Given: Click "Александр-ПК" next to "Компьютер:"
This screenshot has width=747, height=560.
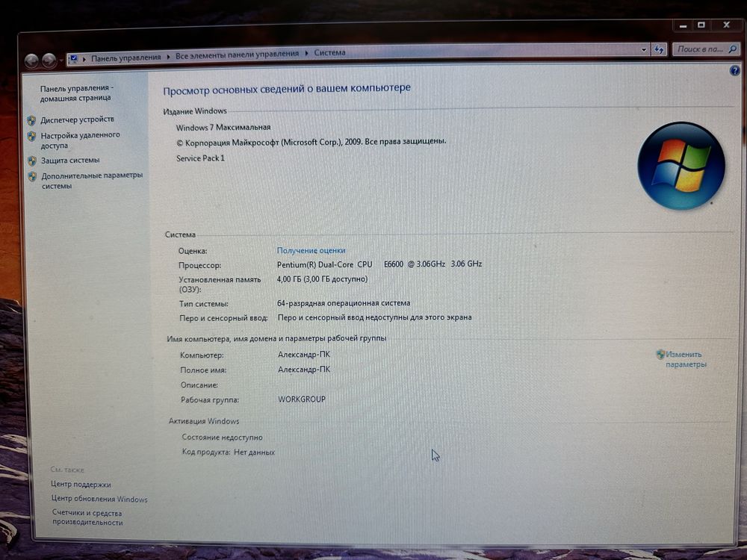Looking at the screenshot, I should 304,354.
